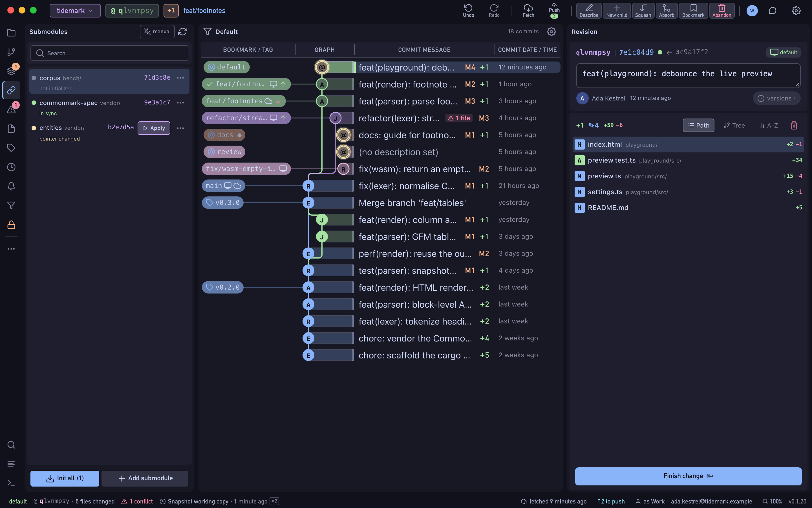Image resolution: width=812 pixels, height=508 pixels.
Task: Open the tags sidebar icon
Action: click(x=11, y=148)
